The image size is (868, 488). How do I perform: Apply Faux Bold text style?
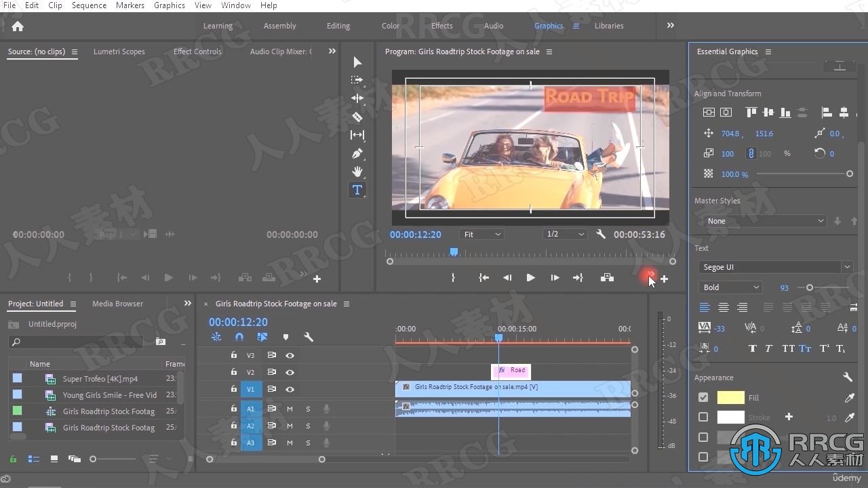pyautogui.click(x=752, y=348)
